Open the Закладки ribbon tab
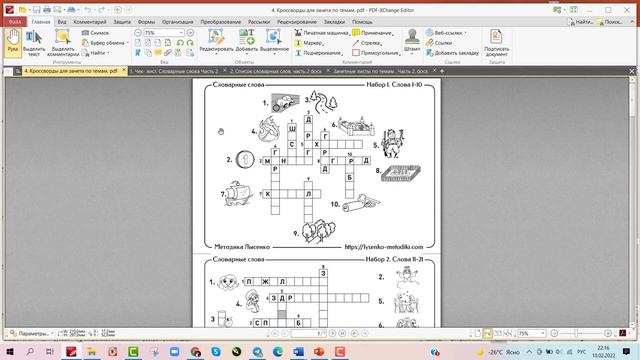The height and width of the screenshot is (360, 640). click(x=334, y=22)
